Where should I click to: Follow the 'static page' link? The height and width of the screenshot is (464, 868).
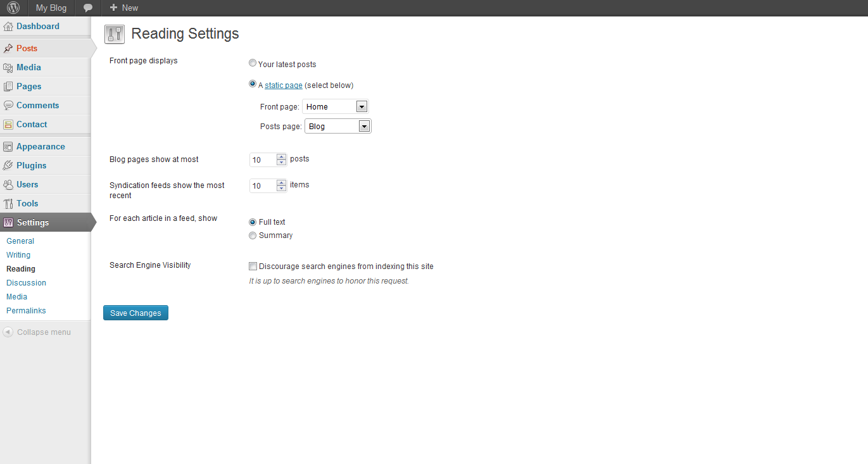(x=283, y=85)
